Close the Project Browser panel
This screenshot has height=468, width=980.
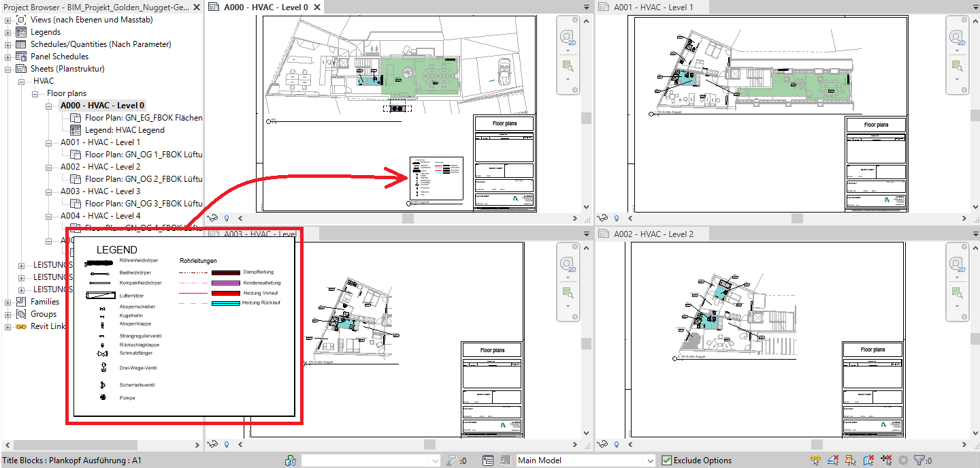coord(196,7)
